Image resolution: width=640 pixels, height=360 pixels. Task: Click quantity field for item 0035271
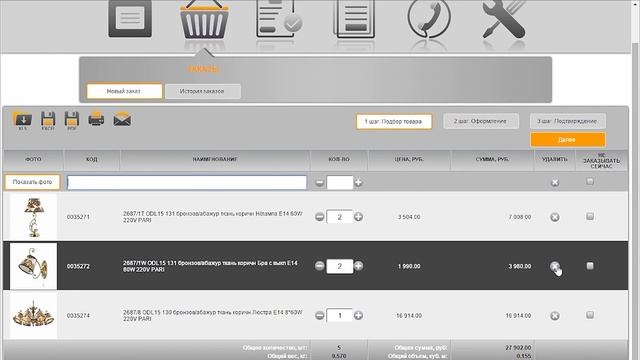[340, 217]
